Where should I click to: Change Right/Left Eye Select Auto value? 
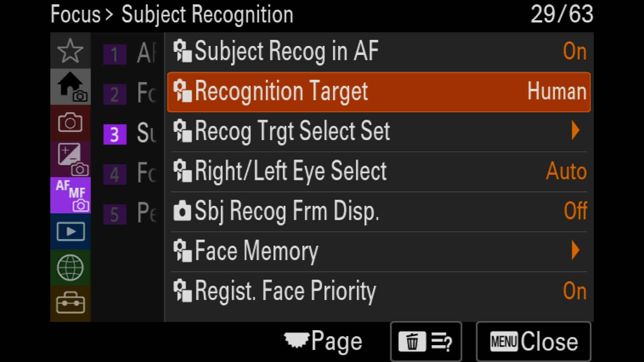point(379,171)
